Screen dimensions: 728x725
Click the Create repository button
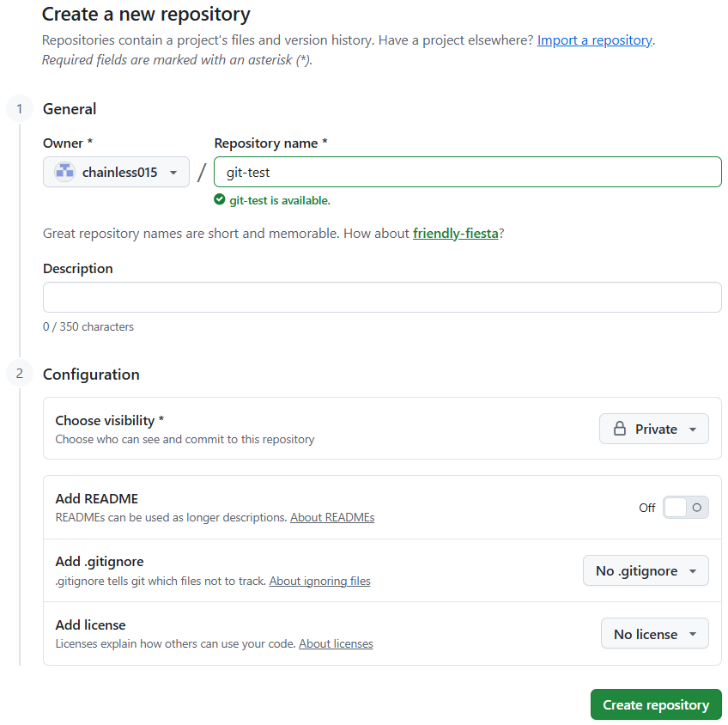pos(656,704)
